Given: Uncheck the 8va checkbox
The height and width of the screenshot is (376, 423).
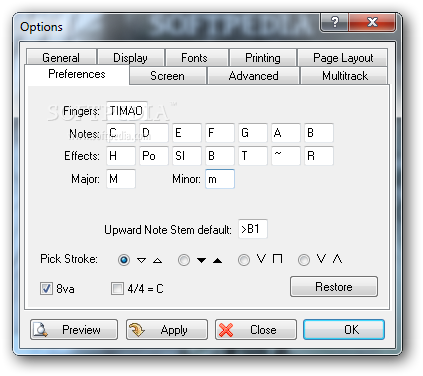Looking at the screenshot, I should [46, 288].
